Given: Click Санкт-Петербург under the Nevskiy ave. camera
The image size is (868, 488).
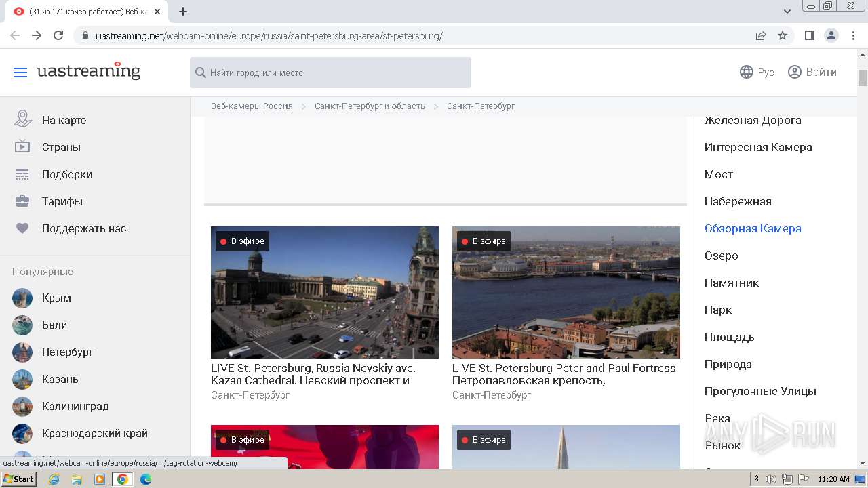Looking at the screenshot, I should [250, 395].
